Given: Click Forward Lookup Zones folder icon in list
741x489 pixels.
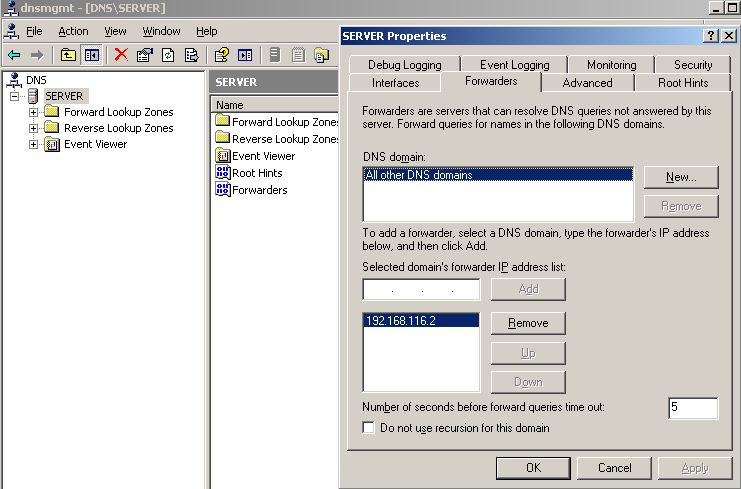Looking at the screenshot, I should coord(222,121).
